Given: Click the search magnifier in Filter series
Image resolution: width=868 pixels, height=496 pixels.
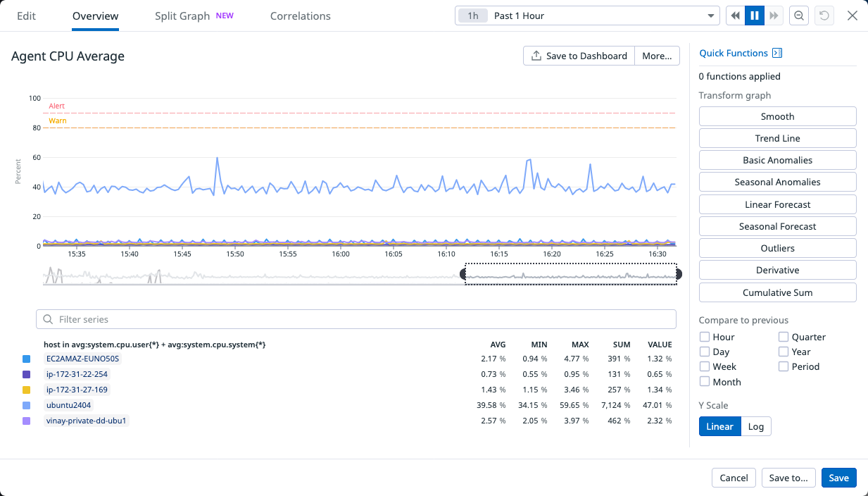Looking at the screenshot, I should [47, 319].
